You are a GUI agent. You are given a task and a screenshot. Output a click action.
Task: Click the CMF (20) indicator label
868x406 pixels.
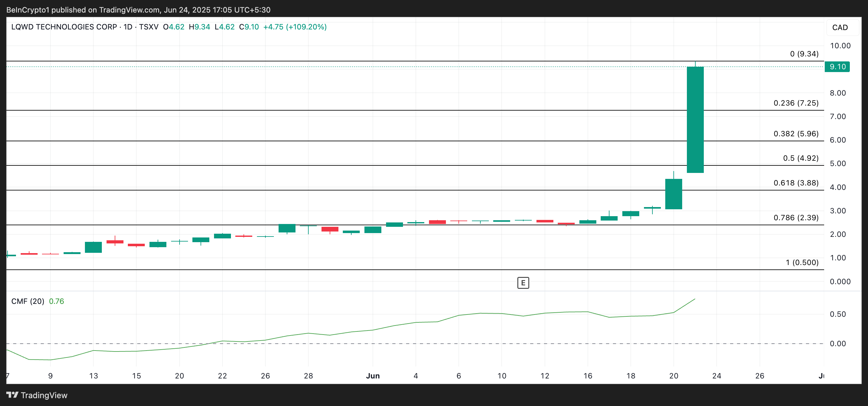(28, 301)
